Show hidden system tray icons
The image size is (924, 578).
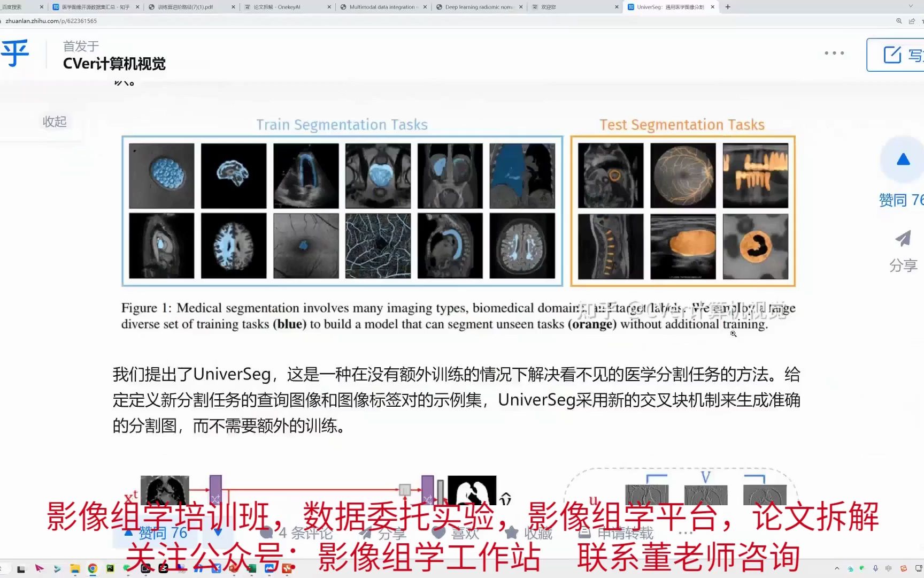[x=837, y=568]
